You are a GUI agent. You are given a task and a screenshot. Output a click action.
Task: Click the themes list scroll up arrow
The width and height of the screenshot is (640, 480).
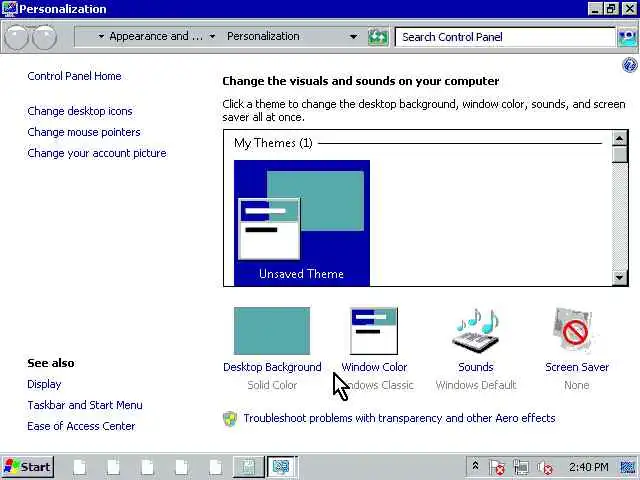(x=619, y=139)
